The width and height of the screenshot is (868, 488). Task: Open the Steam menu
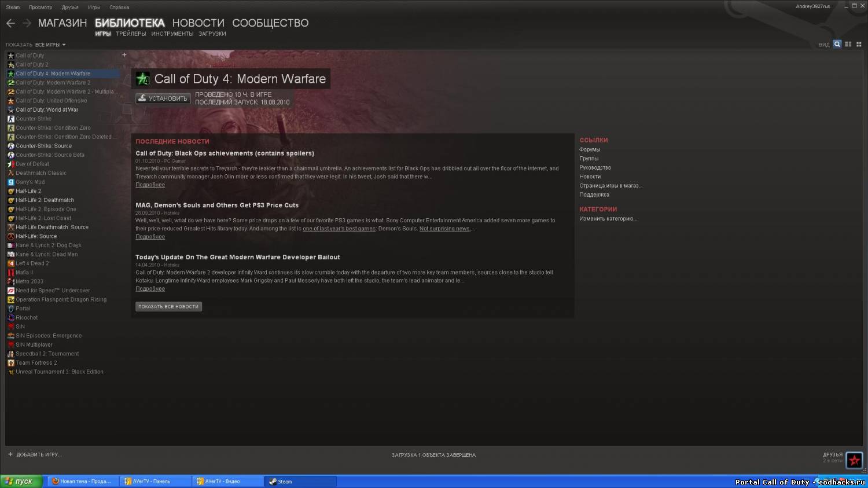(x=13, y=7)
